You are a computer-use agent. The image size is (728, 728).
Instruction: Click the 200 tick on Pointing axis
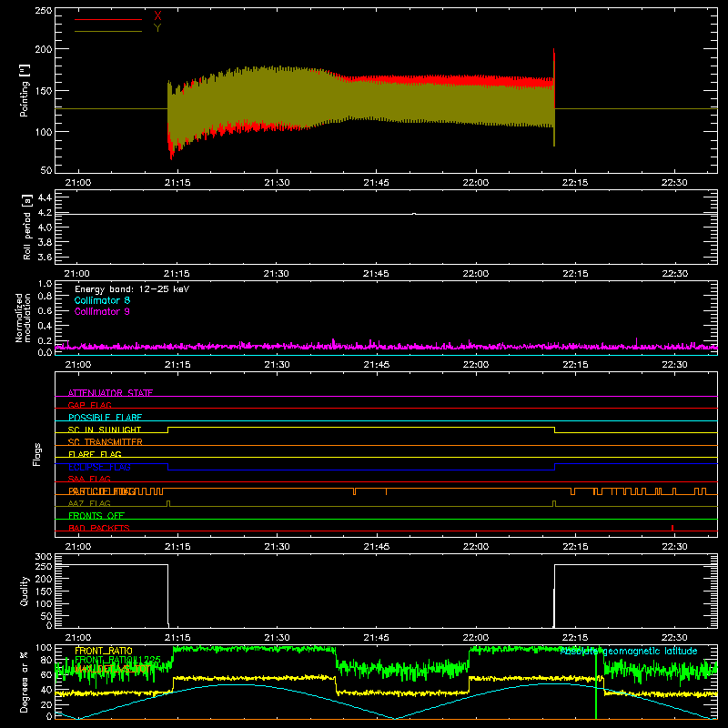tap(43, 49)
